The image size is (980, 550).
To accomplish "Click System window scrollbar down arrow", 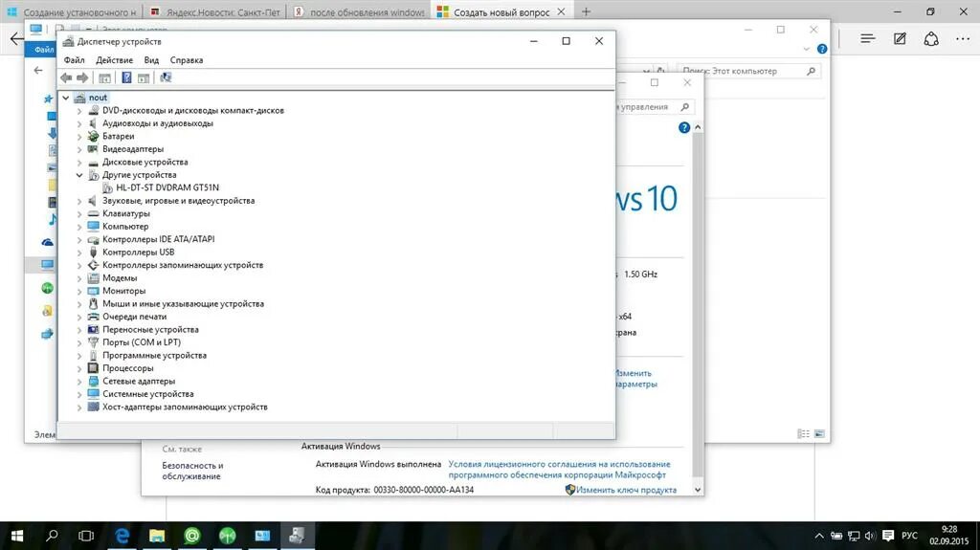I will tap(698, 490).
